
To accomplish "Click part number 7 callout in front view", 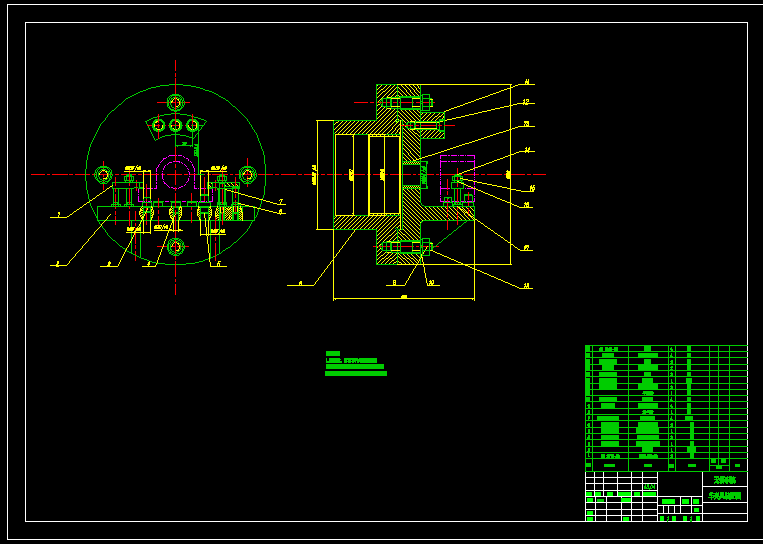I will 281,202.
